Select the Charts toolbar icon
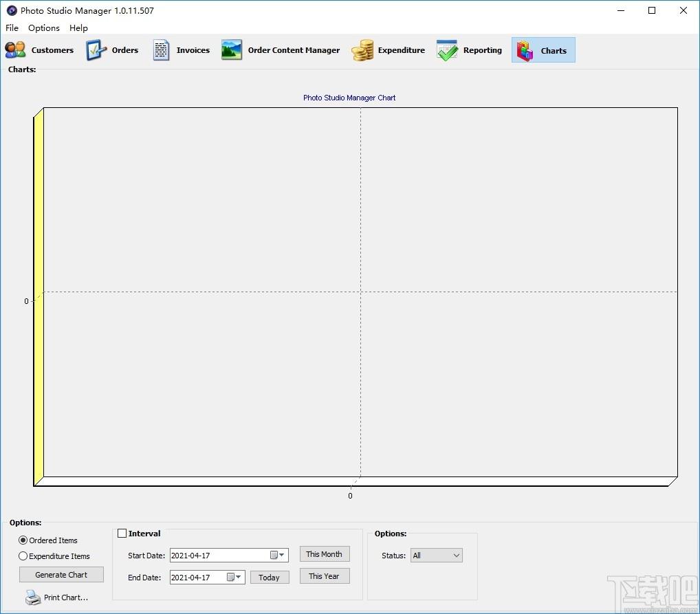 pyautogui.click(x=525, y=50)
